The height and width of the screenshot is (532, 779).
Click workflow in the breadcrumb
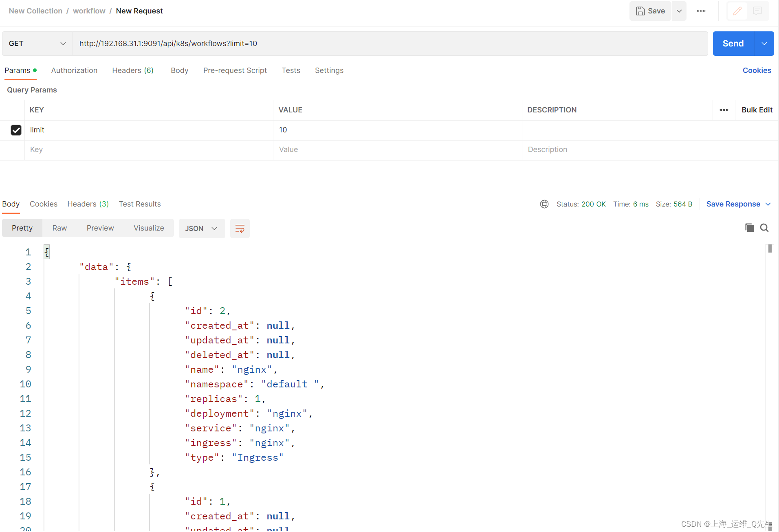point(89,11)
